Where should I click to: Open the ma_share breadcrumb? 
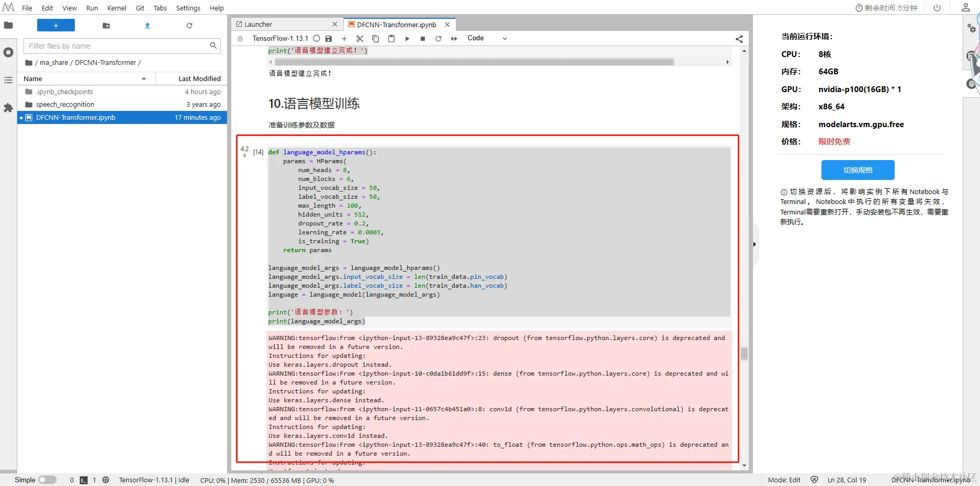[x=54, y=63]
